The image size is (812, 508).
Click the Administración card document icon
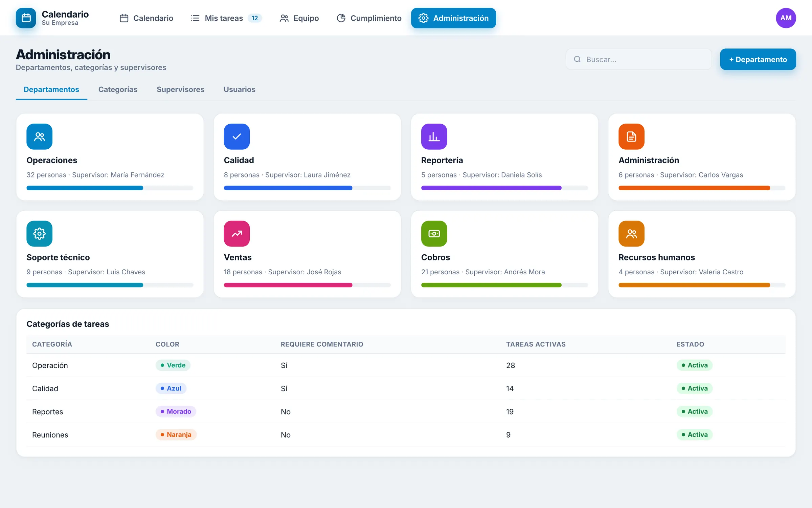click(631, 136)
